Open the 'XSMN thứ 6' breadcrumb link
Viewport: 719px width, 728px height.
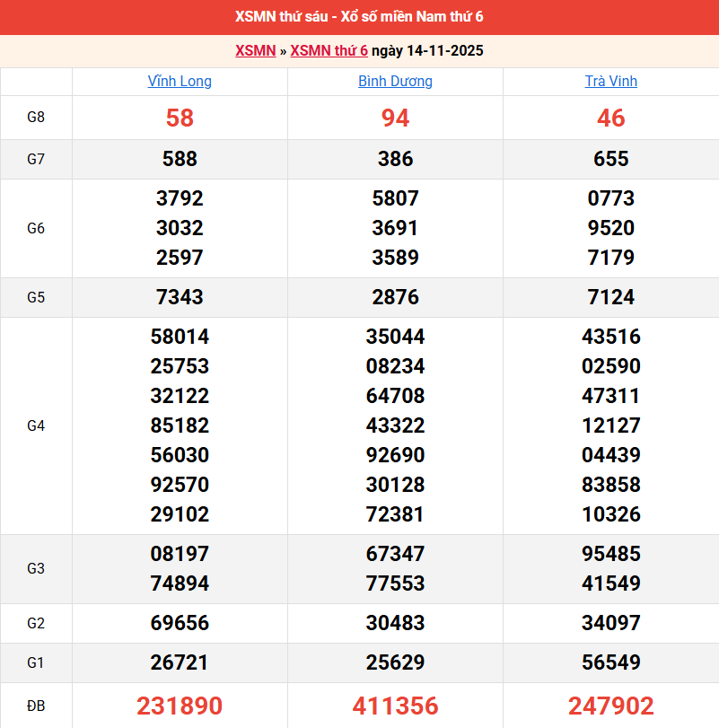coord(329,50)
